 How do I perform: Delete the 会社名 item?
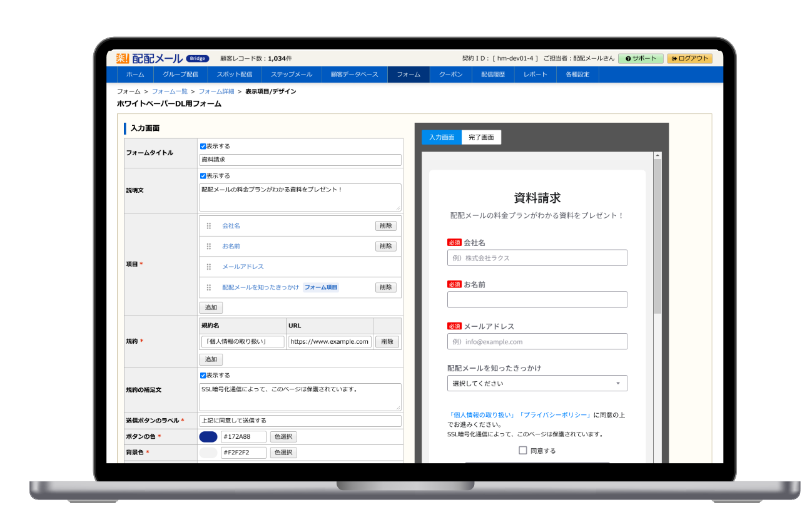pyautogui.click(x=386, y=226)
